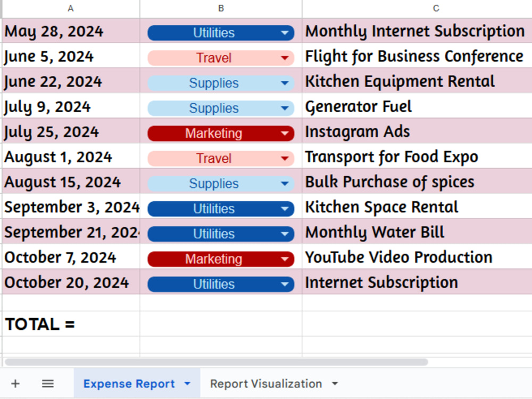Select YouTube Video Production cell
The image size is (532, 399).
[x=417, y=256]
